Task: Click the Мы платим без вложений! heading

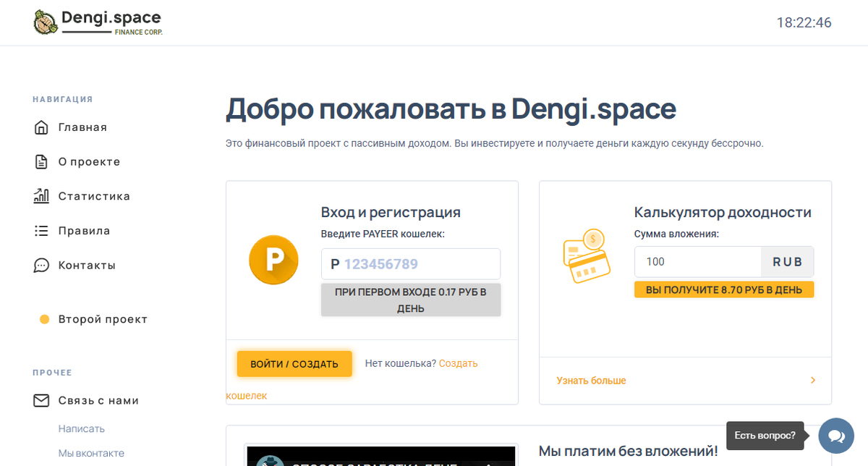Action: (629, 451)
